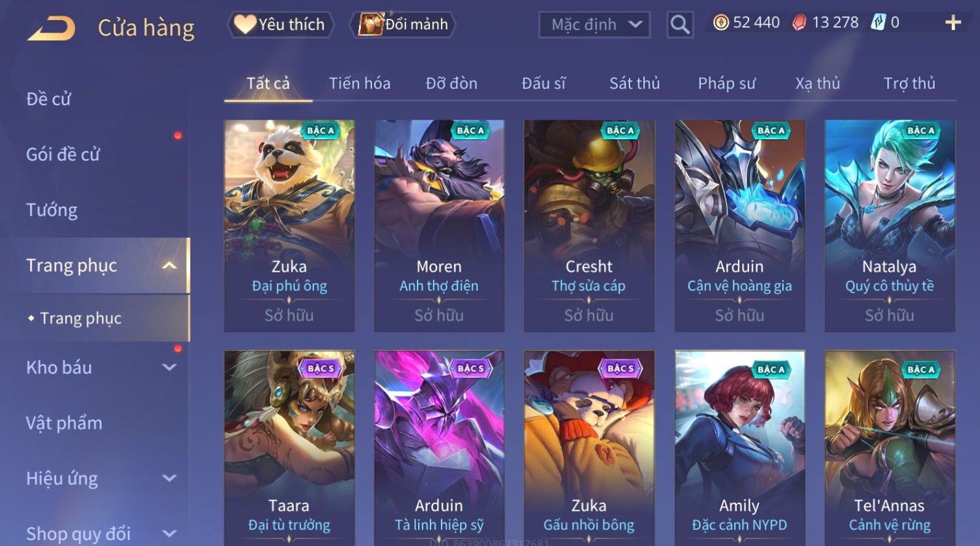This screenshot has width=980, height=546.
Task: Click the blue voucher currency icon
Action: [878, 23]
